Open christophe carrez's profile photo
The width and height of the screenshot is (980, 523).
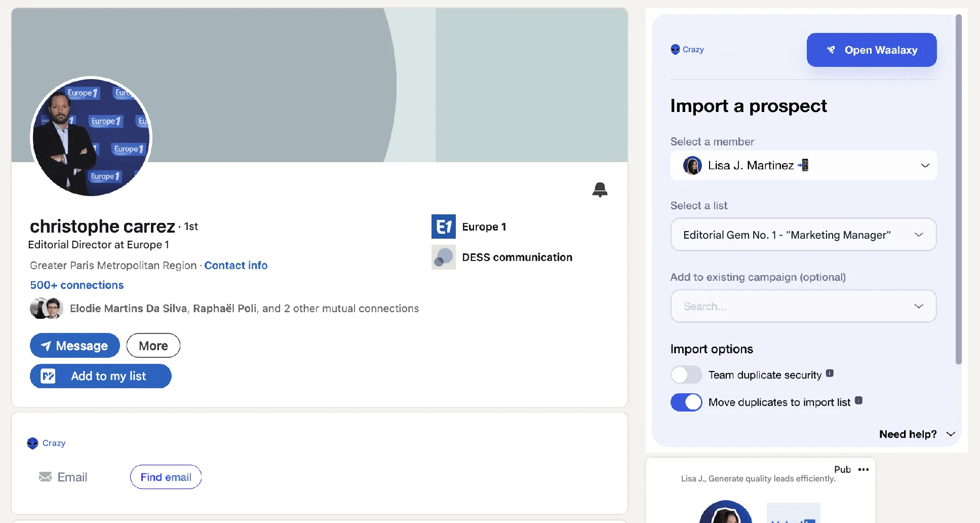[x=91, y=137]
